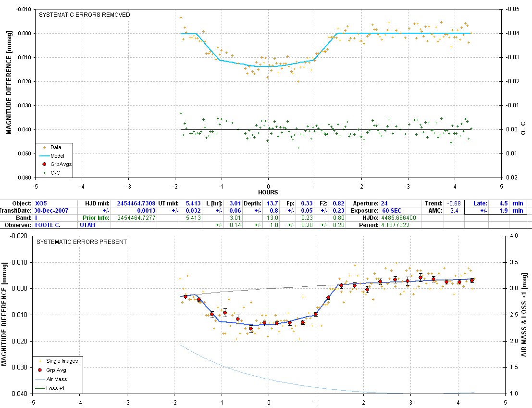The image size is (532, 408).
Task: Select the Depth: label
Action: 253,204
